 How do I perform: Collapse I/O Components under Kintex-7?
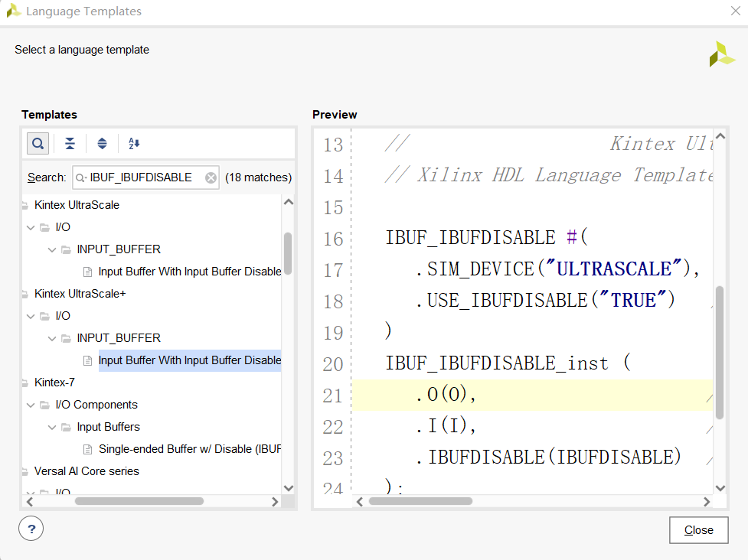[31, 405]
